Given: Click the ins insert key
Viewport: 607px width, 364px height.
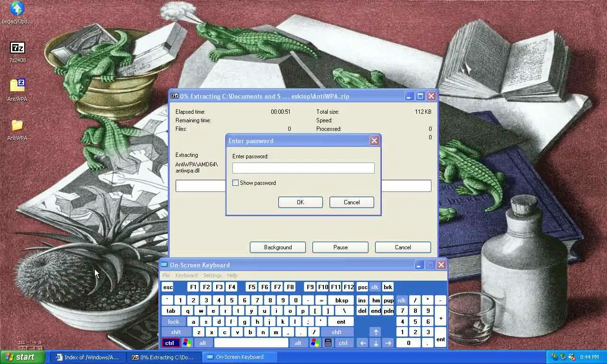Looking at the screenshot, I should point(362,300).
